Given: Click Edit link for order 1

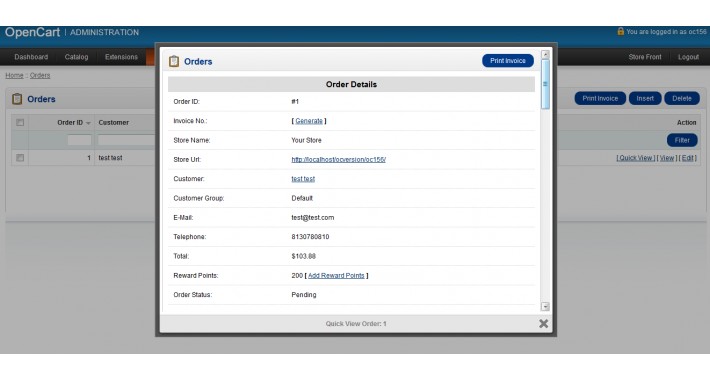Looking at the screenshot, I should (687, 158).
